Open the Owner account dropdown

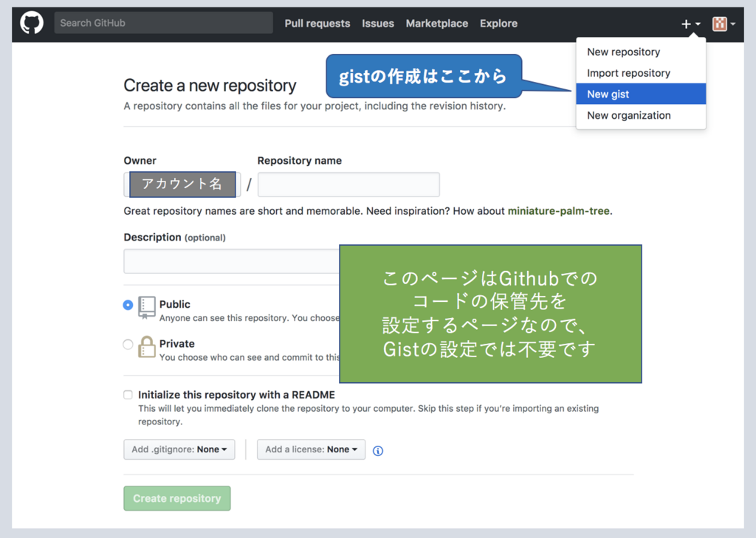pyautogui.click(x=182, y=184)
